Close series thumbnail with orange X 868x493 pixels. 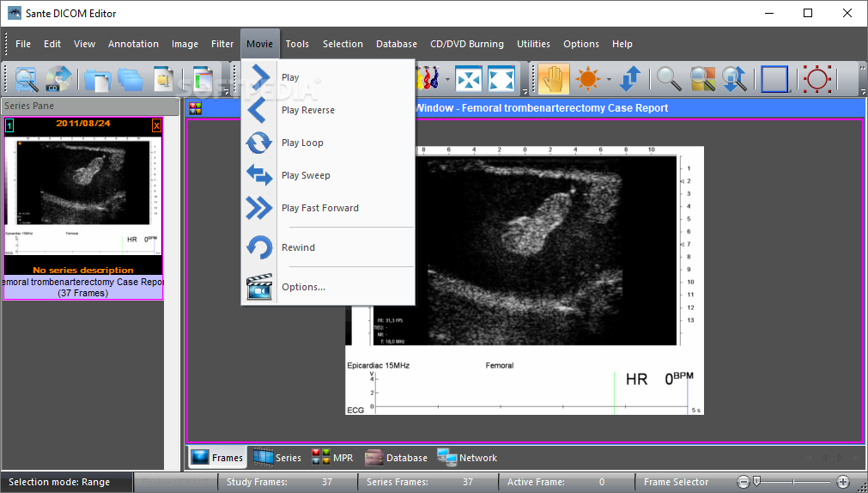(156, 125)
